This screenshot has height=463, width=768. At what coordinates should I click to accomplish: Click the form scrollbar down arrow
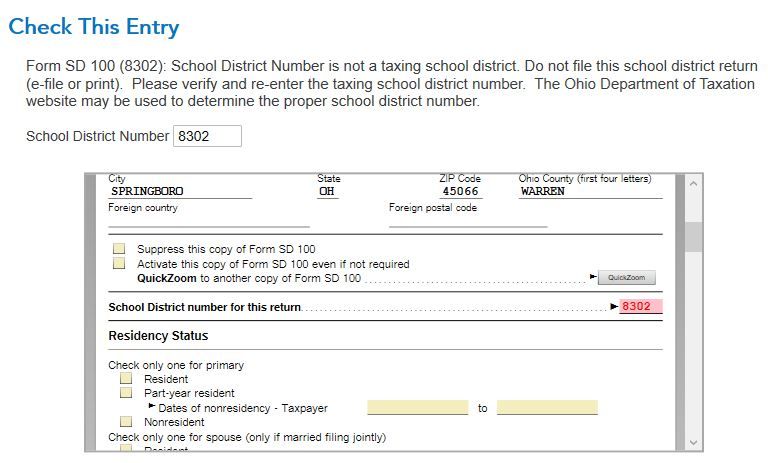(693, 442)
